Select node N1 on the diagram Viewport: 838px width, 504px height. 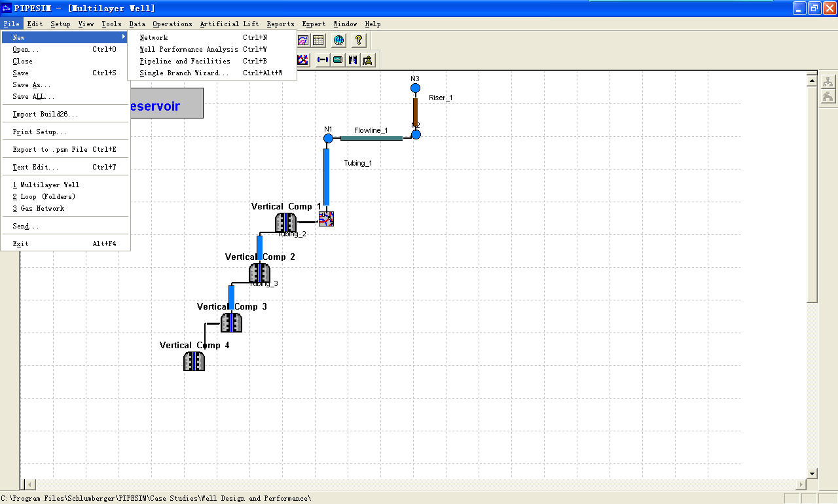click(x=329, y=138)
